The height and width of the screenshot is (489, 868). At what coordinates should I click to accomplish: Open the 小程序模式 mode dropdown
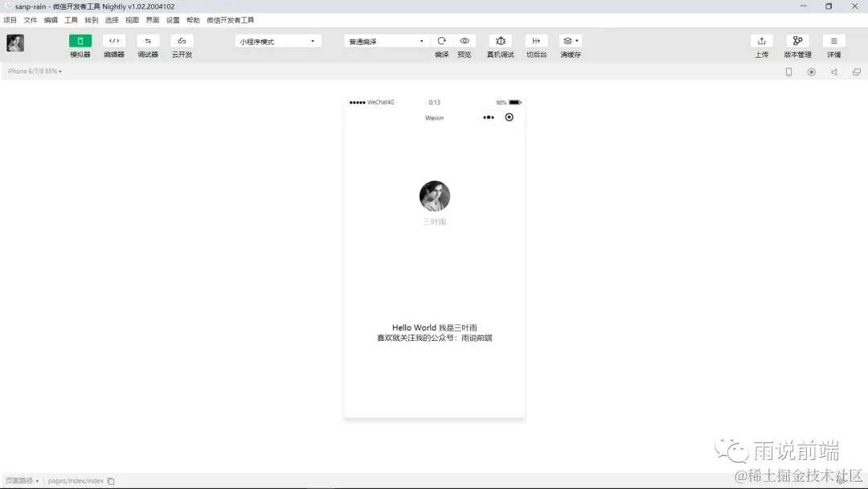277,40
